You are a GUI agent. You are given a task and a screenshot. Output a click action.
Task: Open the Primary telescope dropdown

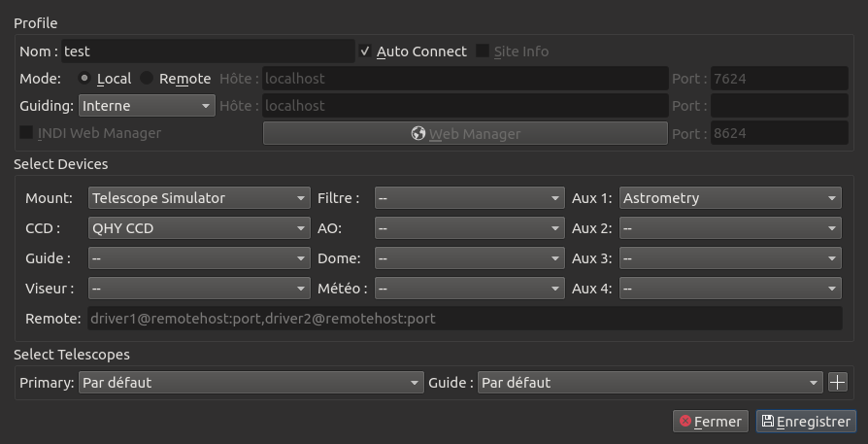click(x=250, y=383)
